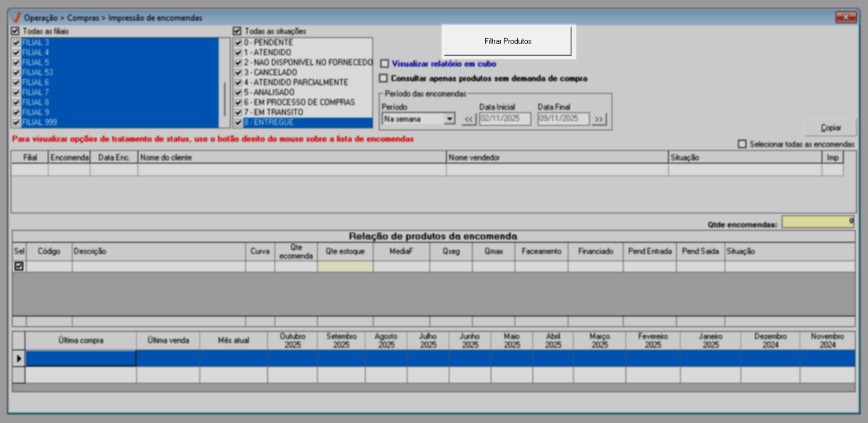This screenshot has width=868, height=423.
Task: Go to previous period with << button
Action: [x=468, y=119]
